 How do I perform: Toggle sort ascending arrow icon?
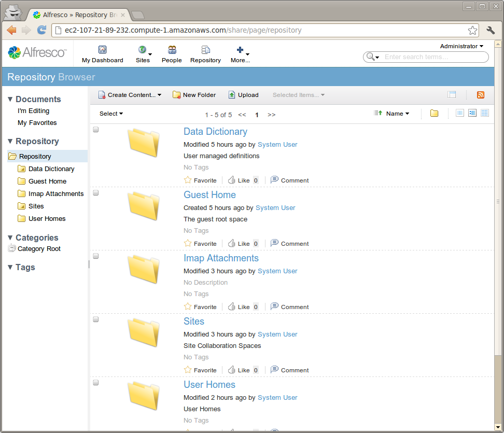pos(378,113)
